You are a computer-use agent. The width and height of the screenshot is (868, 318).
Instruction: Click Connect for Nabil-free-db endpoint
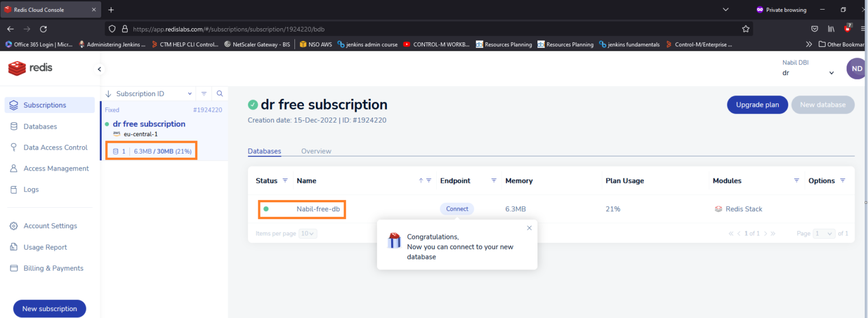(457, 209)
